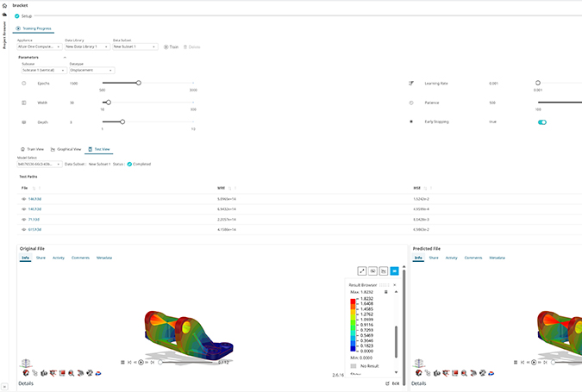
Task: Open the Project Browser vertical tab
Action: tap(4, 34)
